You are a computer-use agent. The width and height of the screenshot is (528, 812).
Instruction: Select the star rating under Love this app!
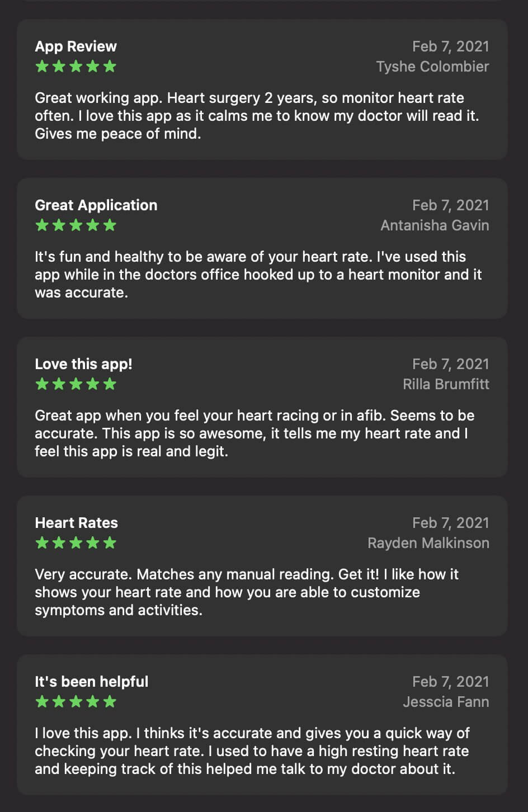(76, 384)
